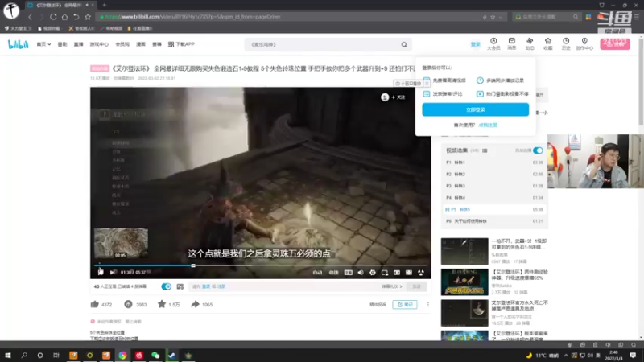The height and width of the screenshot is (362, 644).
Task: Click the 下载APP link
Action: 181,44
